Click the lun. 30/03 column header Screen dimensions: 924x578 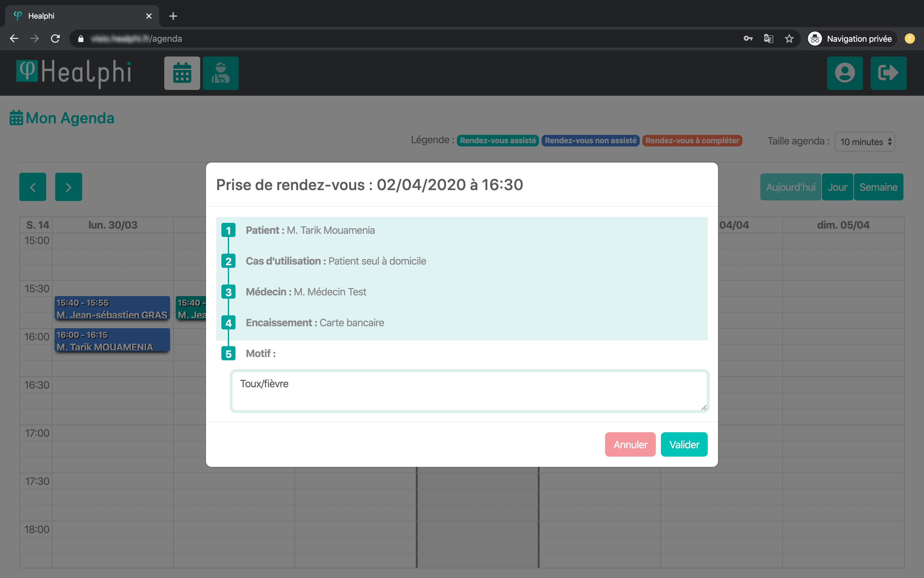point(113,225)
